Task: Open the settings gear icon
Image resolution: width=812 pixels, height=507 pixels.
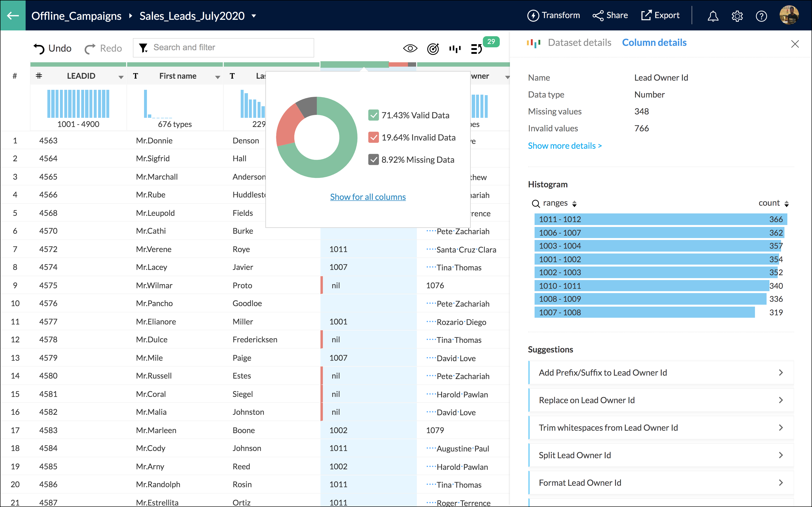Action: click(737, 16)
